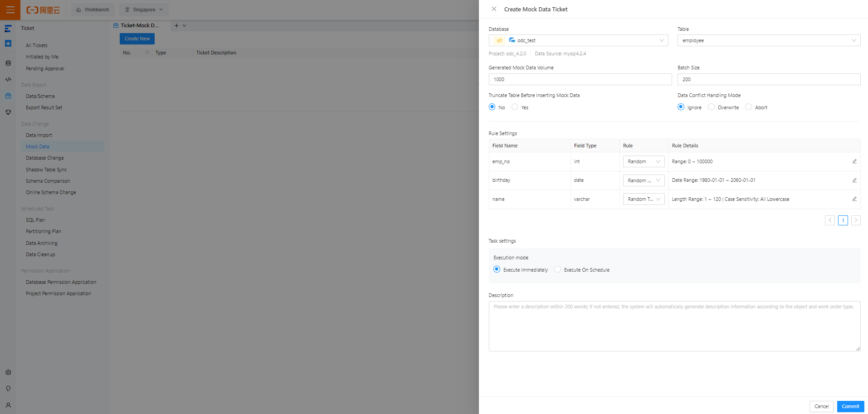Open the three-node circle icon in the rail
The height and width of the screenshot is (414, 868).
point(8,112)
